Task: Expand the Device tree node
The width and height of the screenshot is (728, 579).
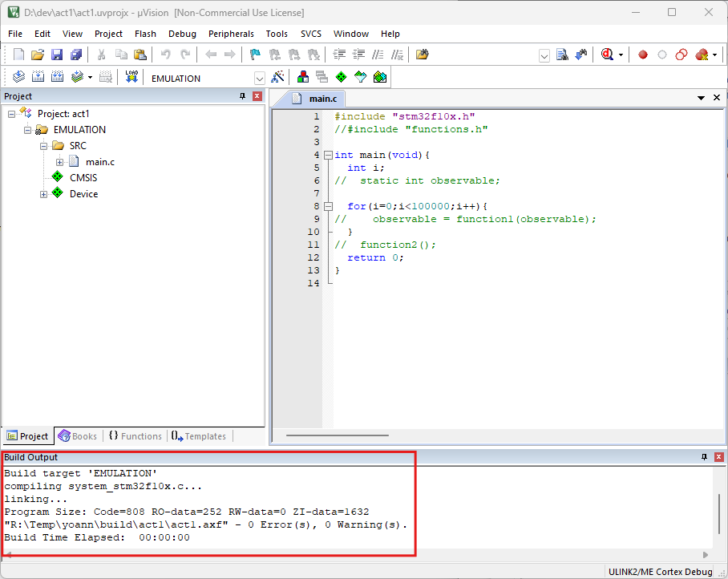Action: [x=43, y=194]
